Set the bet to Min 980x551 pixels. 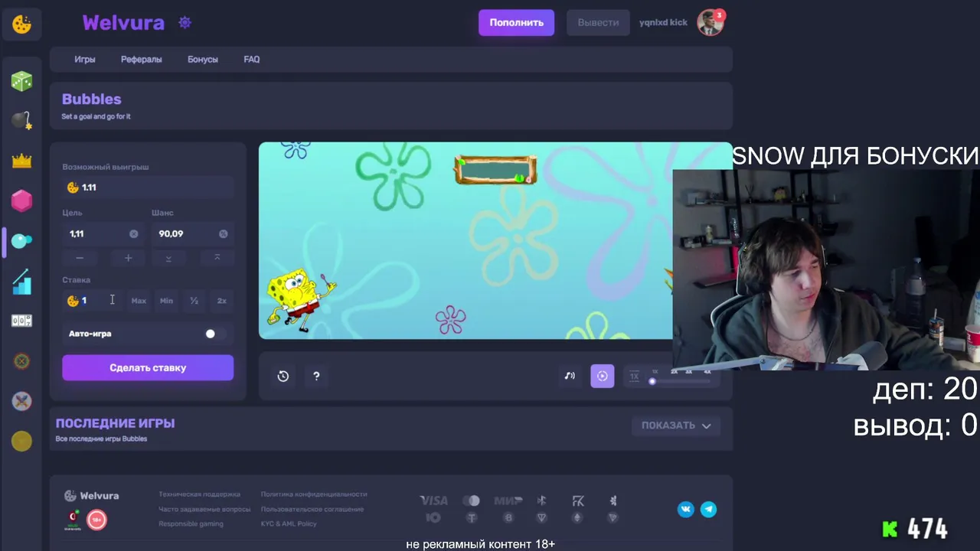[x=166, y=301]
